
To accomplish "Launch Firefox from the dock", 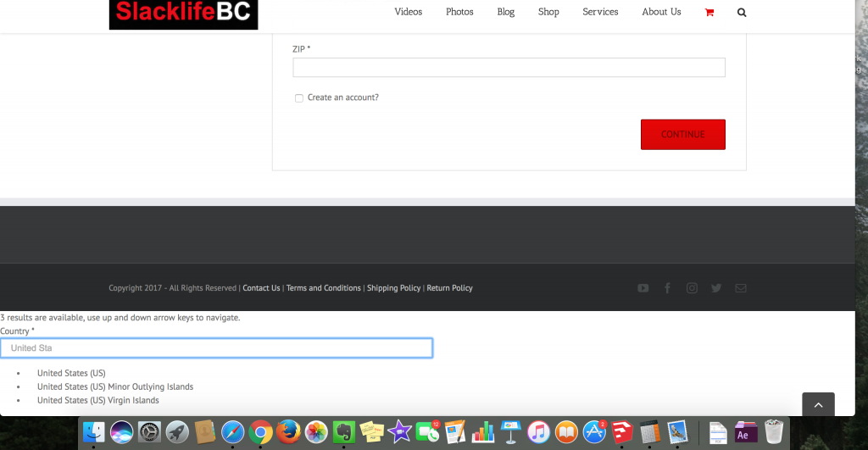I will click(288, 432).
